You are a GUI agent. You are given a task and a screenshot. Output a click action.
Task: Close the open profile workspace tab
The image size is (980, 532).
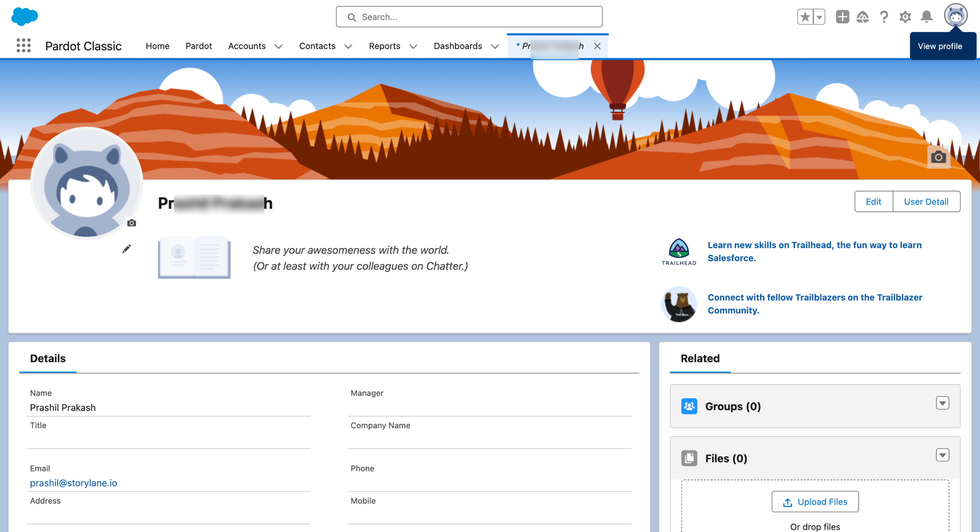click(x=597, y=46)
